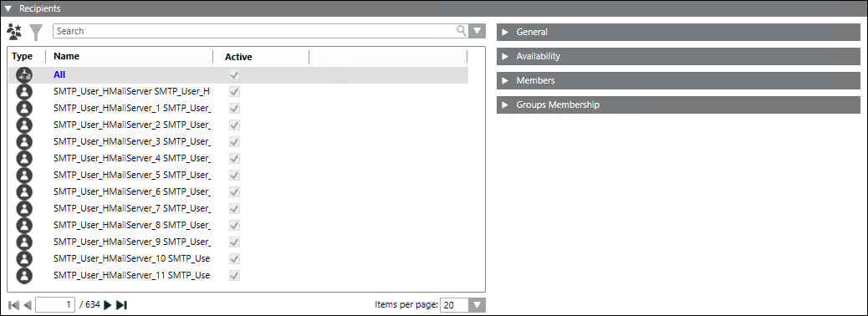Open the filter funnel icon
The width and height of the screenshot is (868, 316).
35,32
